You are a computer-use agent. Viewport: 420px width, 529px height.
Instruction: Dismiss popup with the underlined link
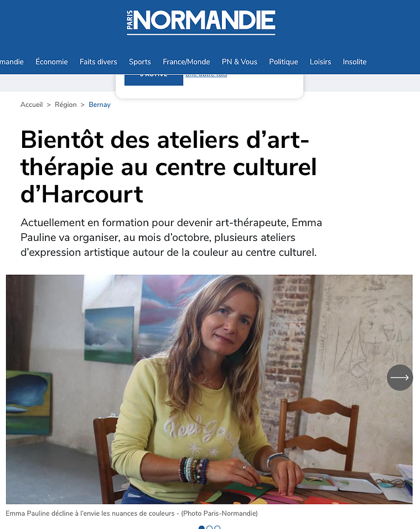[206, 75]
